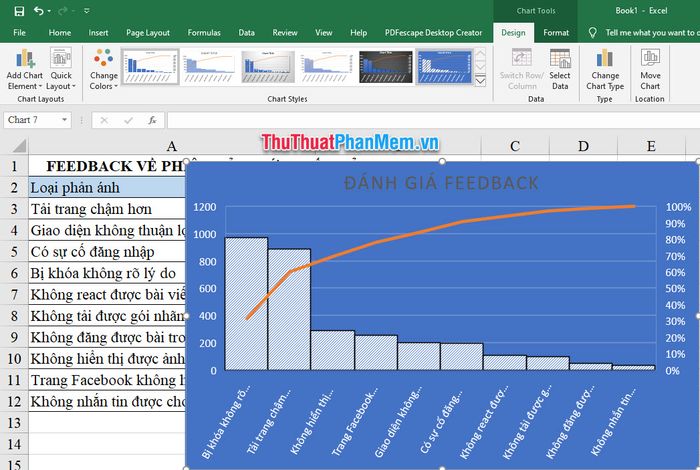The image size is (700, 470).
Task: Open the Add Chart Element menu
Action: pyautogui.click(x=25, y=69)
